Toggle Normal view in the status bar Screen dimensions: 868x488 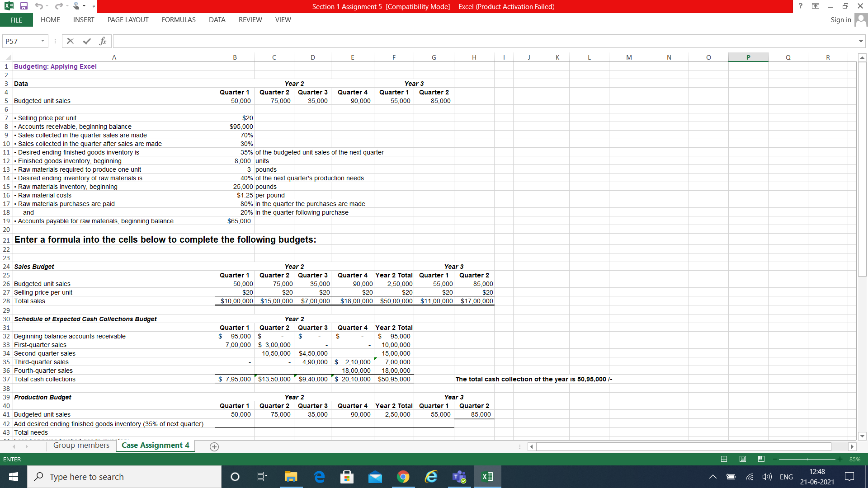[723, 459]
